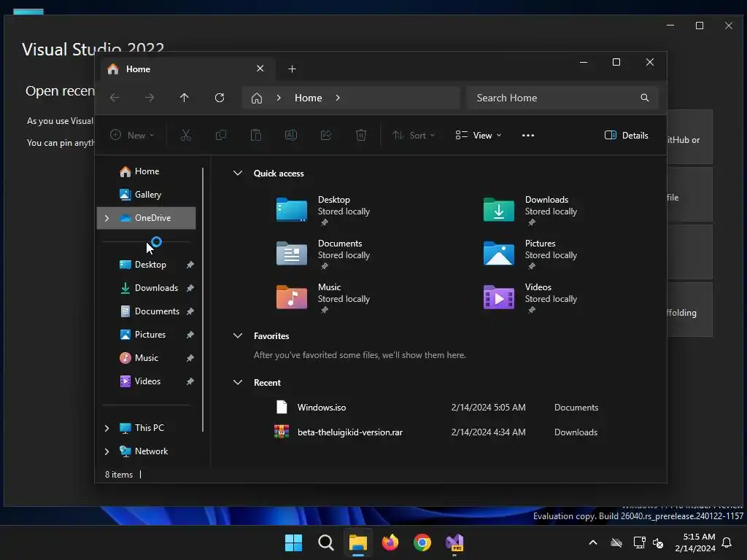The image size is (747, 560).
Task: Go up one folder level arrow
Action: (x=185, y=98)
